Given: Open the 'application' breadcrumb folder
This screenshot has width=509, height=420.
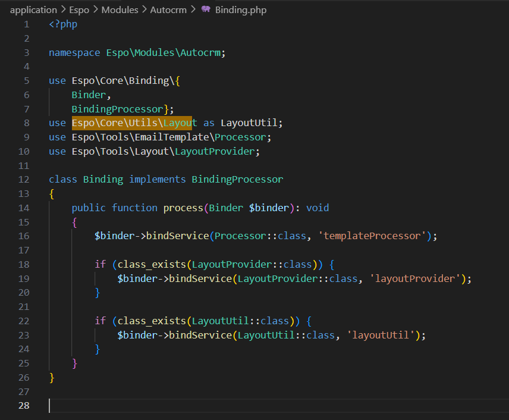Looking at the screenshot, I should (33, 10).
